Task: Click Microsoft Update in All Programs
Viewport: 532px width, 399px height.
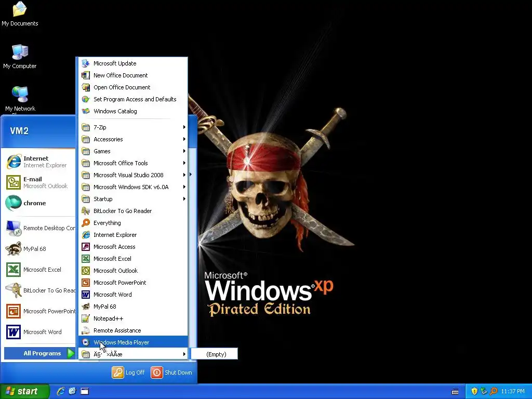Action: [133, 63]
